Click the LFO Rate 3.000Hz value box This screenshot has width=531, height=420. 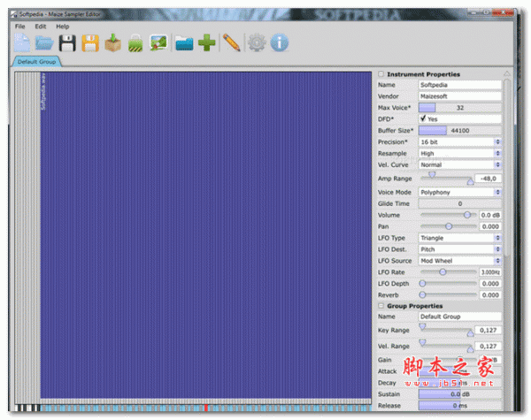490,272
